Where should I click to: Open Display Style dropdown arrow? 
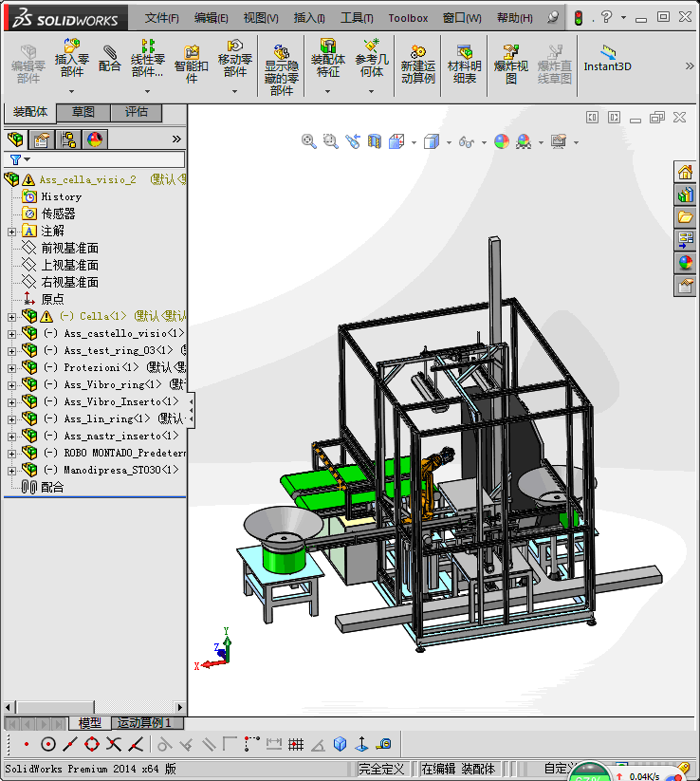[x=449, y=142]
